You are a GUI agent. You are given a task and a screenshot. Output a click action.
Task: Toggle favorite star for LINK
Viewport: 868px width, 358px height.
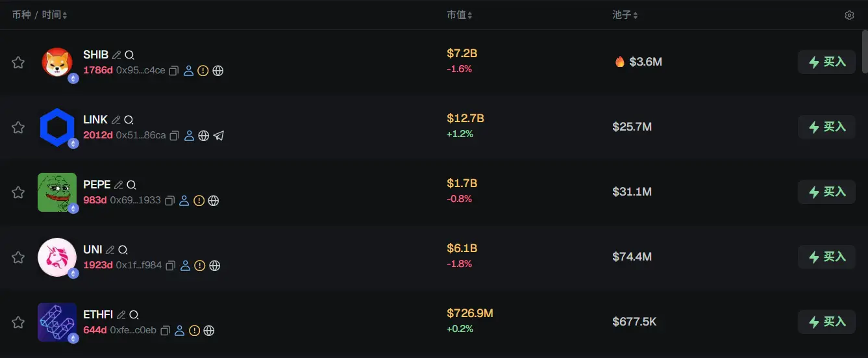(18, 127)
